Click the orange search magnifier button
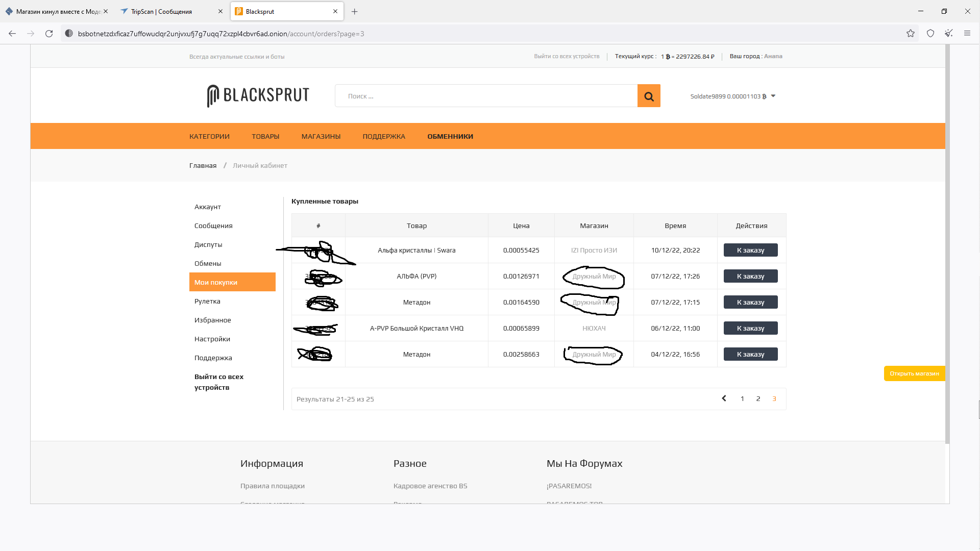980x551 pixels. tap(649, 96)
